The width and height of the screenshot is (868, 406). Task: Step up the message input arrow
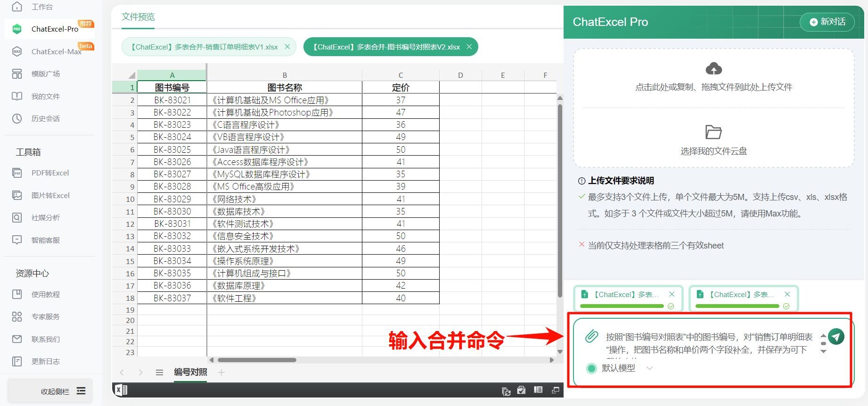coord(823,336)
